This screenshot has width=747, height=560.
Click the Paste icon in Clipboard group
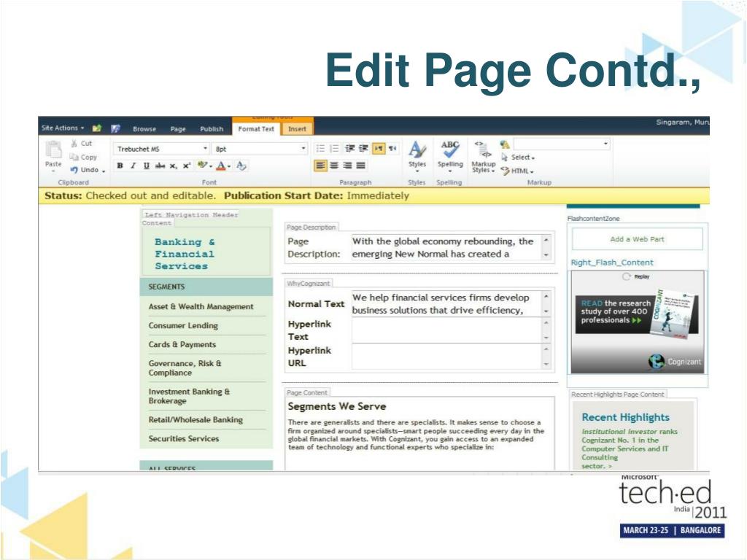coord(53,149)
